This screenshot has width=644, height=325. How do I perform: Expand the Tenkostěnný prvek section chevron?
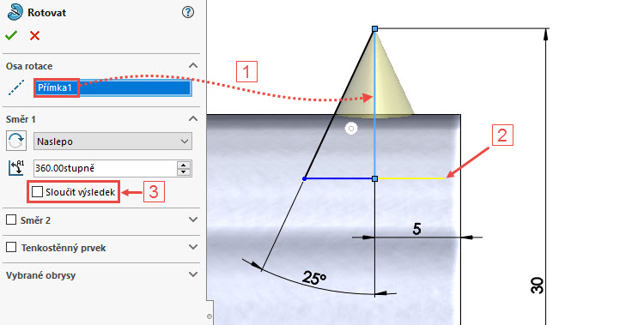(x=192, y=248)
